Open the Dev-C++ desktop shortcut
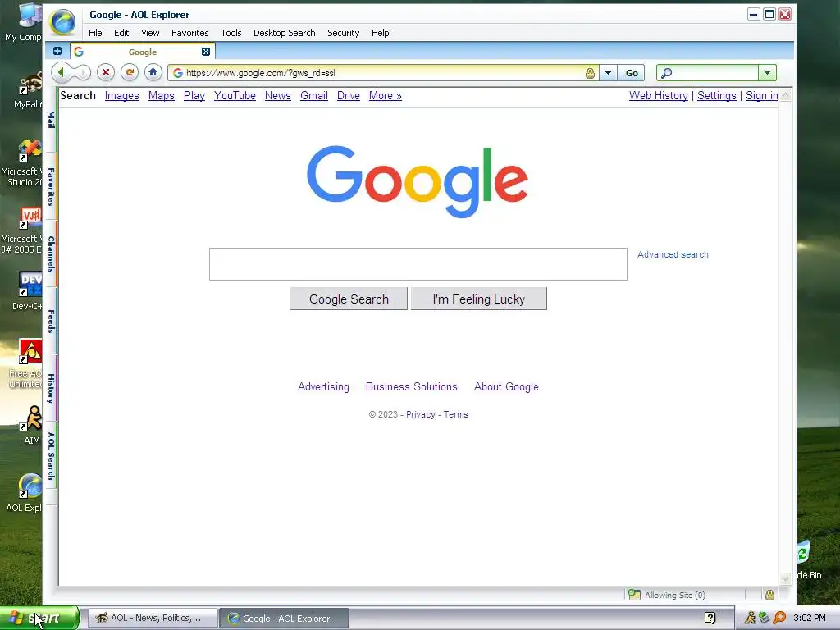 click(28, 291)
